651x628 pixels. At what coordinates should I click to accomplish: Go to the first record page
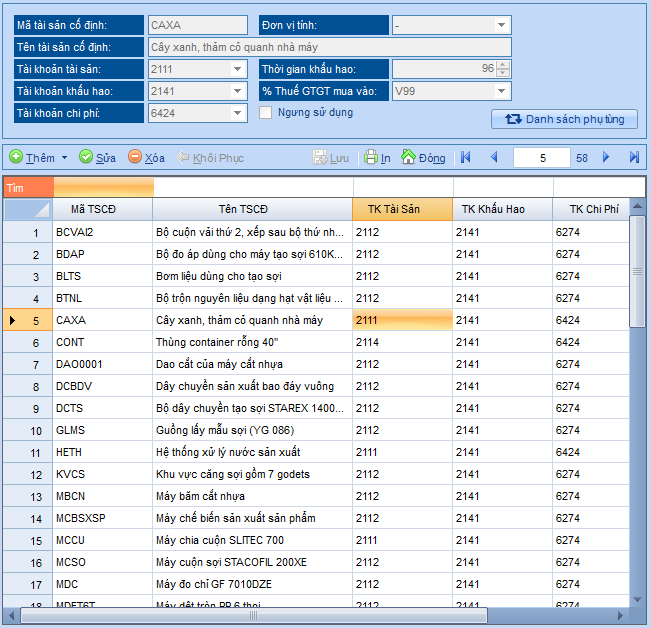(x=465, y=157)
